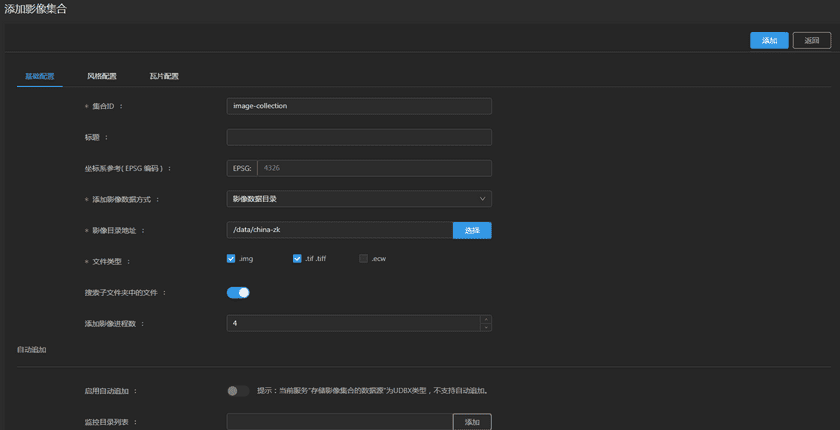Click the 监控目录列表 input field
Image resolution: width=840 pixels, height=430 pixels.
pos(339,422)
